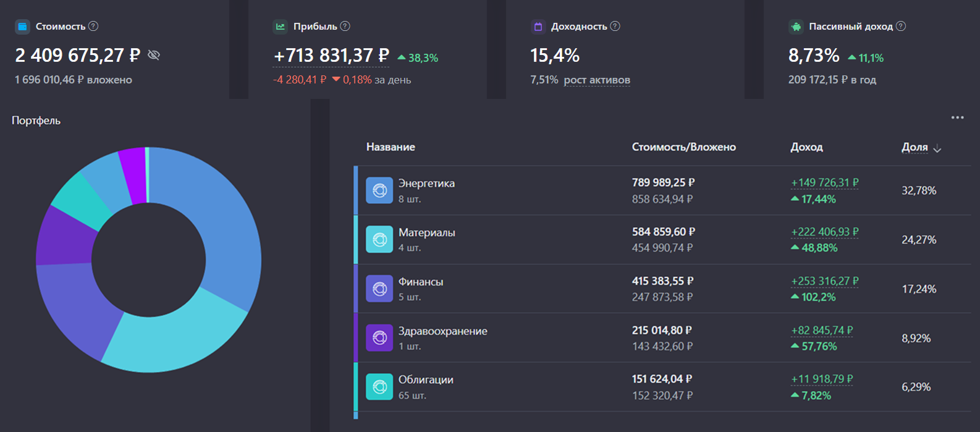Click the chart icon beside Прибыль

click(x=281, y=27)
